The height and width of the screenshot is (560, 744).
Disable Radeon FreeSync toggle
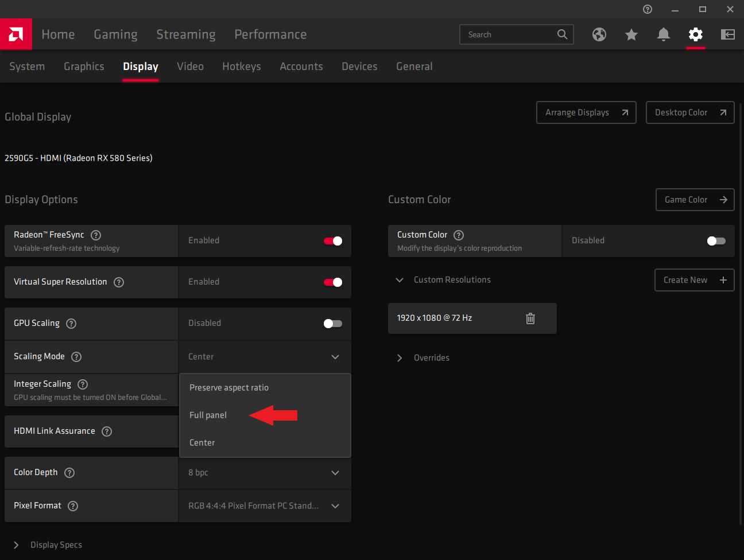(333, 240)
